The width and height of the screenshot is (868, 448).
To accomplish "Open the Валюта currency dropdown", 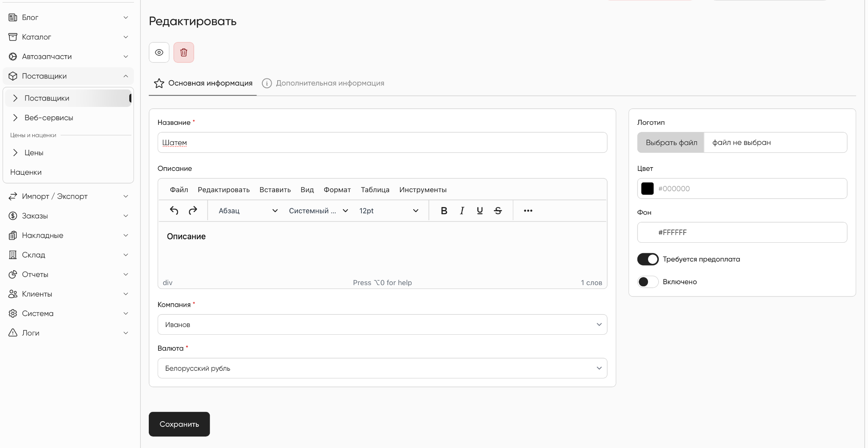I will click(382, 368).
